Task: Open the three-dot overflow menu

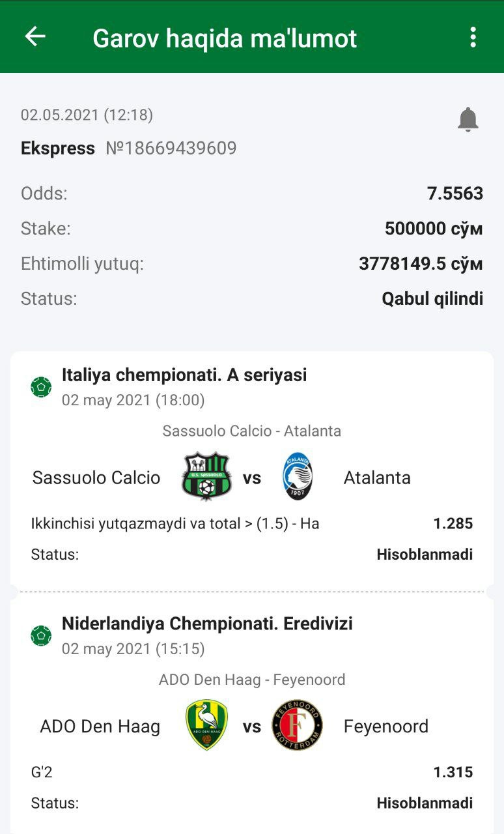Action: 473,37
